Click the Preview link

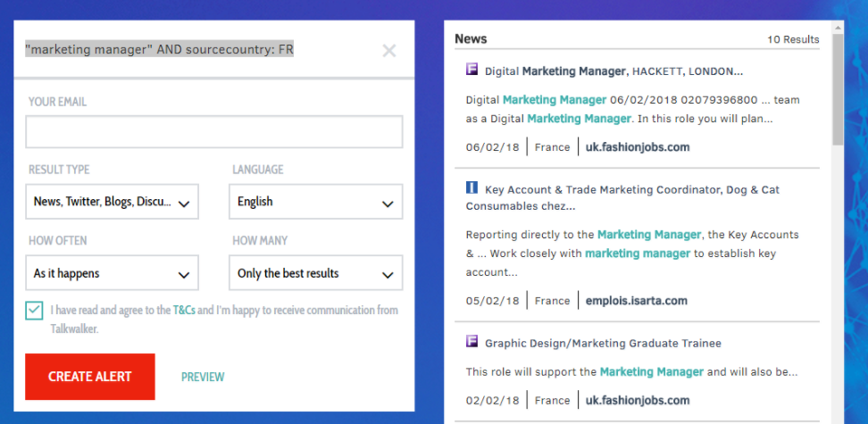tap(203, 377)
